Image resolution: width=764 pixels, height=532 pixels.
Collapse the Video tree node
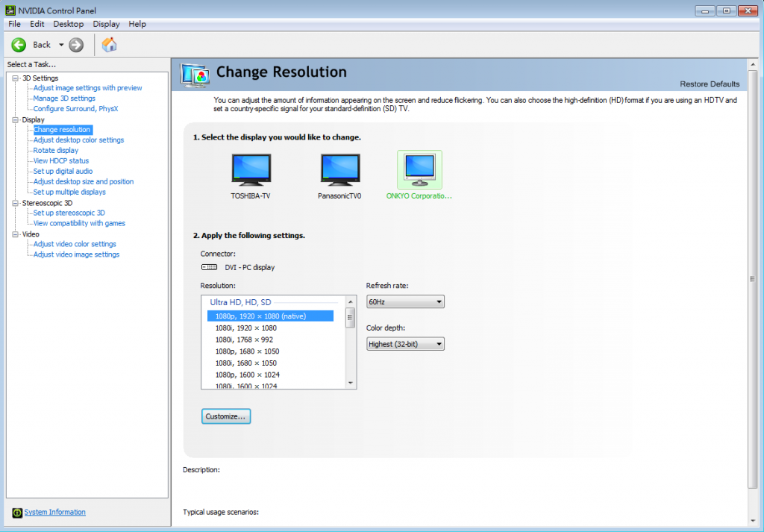point(16,234)
